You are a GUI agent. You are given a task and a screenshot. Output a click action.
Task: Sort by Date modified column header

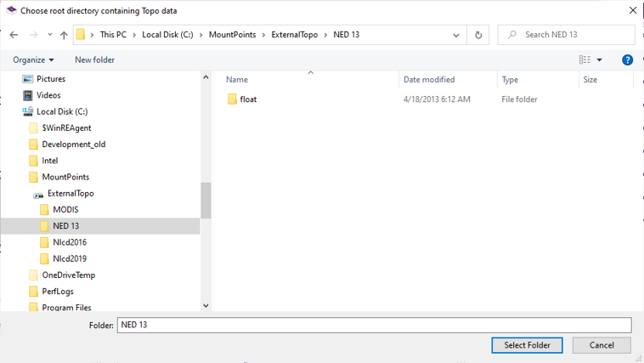pyautogui.click(x=429, y=80)
